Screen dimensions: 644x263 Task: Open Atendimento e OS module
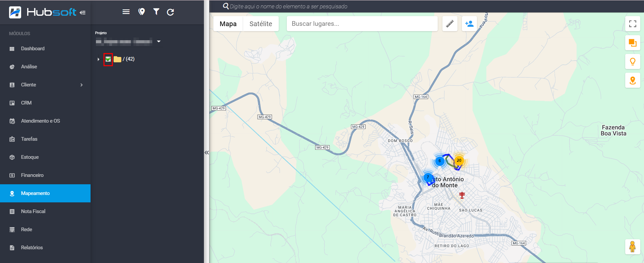click(x=45, y=121)
